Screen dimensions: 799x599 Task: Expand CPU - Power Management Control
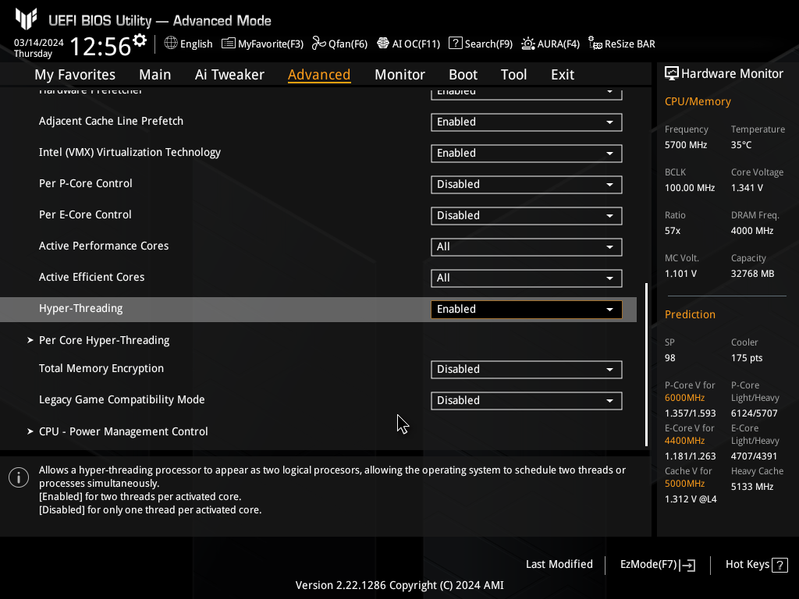123,431
